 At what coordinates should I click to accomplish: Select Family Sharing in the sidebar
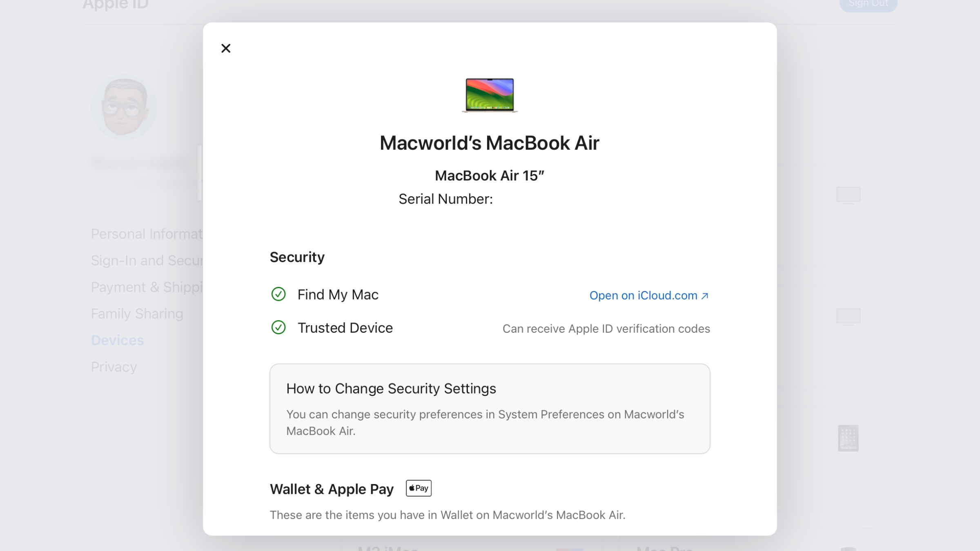(x=137, y=313)
